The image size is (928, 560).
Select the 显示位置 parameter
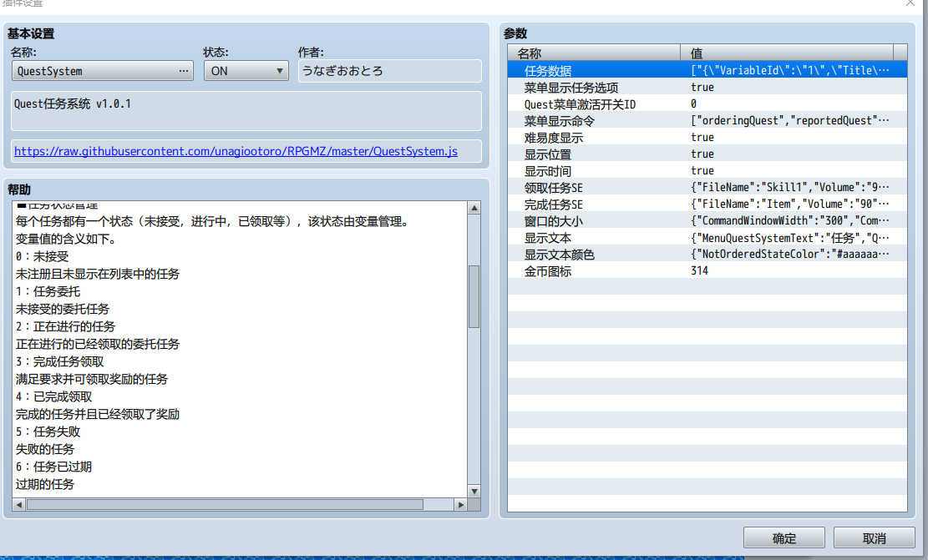pyautogui.click(x=707, y=154)
